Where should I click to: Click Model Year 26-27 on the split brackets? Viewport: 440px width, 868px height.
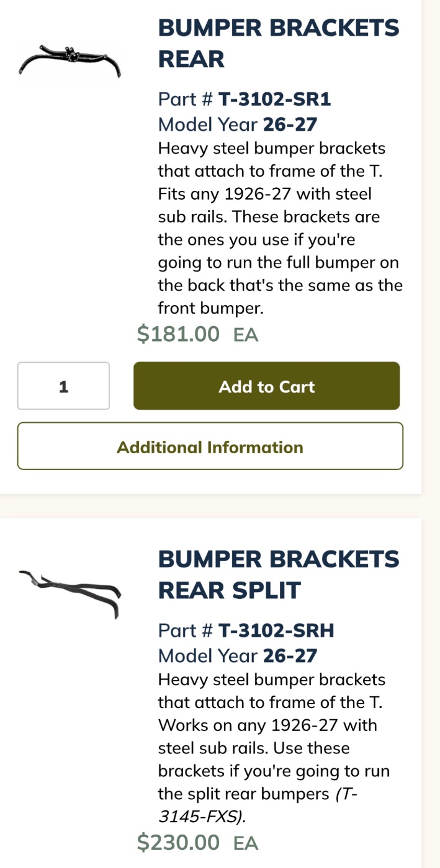(238, 655)
